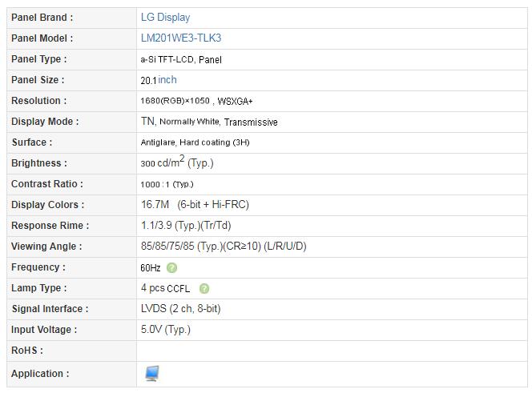Select the Frequency label

click(x=38, y=267)
